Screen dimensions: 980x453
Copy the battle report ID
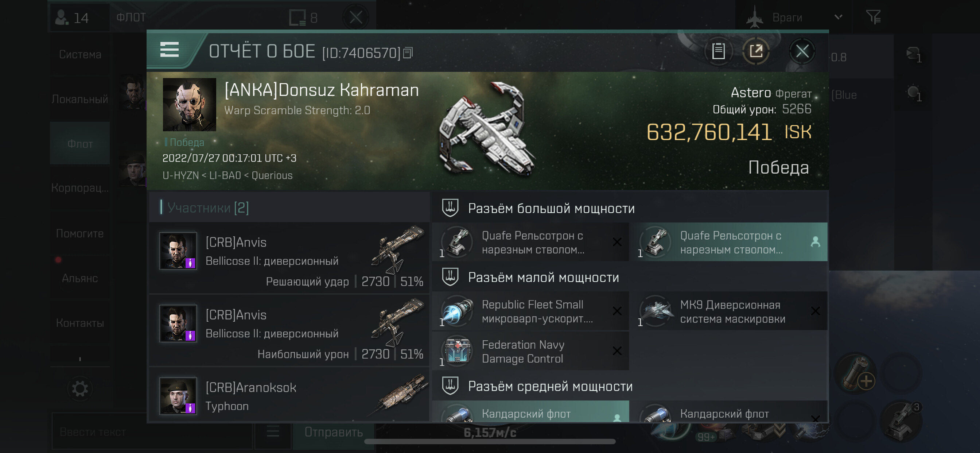[x=408, y=53]
